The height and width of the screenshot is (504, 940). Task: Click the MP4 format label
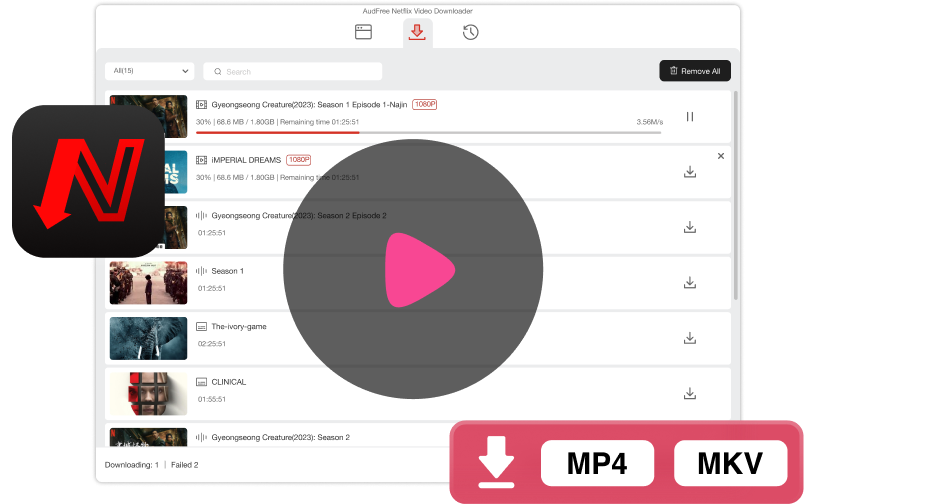tap(597, 463)
